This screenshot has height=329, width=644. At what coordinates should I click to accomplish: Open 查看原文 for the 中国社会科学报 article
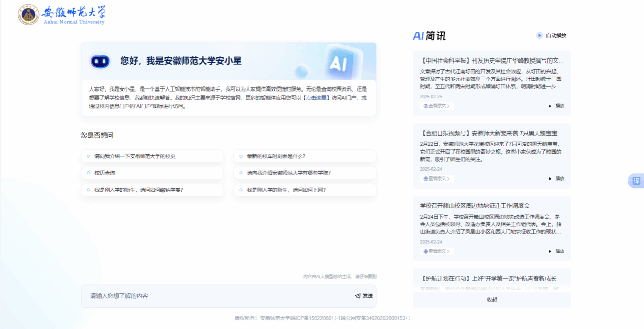click(x=437, y=106)
